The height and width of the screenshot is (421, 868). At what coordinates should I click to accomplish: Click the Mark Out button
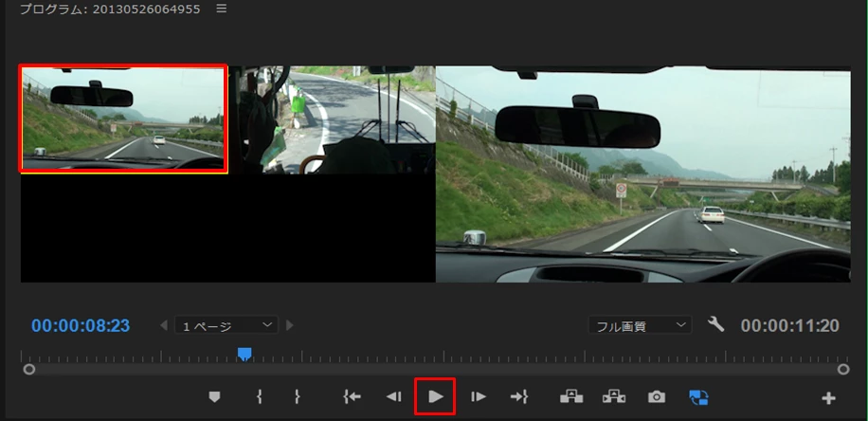(298, 396)
